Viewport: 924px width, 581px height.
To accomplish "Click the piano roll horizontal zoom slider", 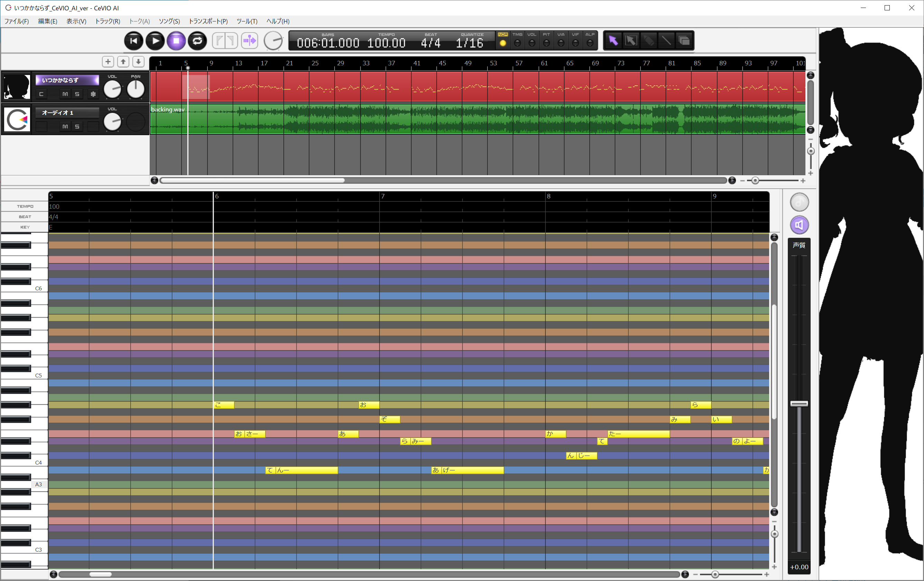I will pos(715,574).
